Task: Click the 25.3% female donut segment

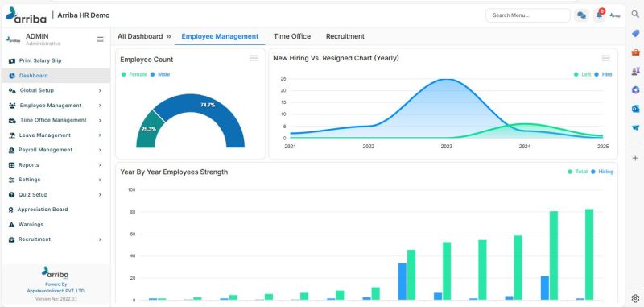Action: [x=149, y=129]
